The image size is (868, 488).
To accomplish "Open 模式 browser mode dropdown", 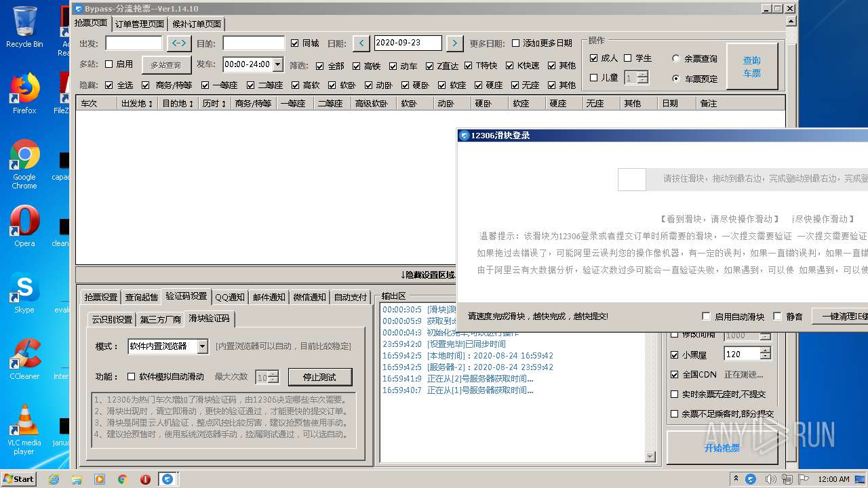I will point(202,346).
